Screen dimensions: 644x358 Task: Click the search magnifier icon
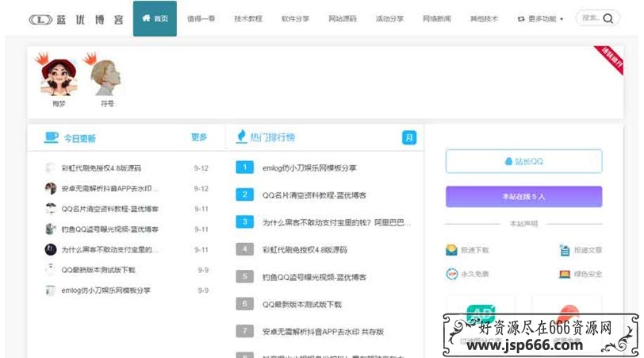[x=608, y=18]
